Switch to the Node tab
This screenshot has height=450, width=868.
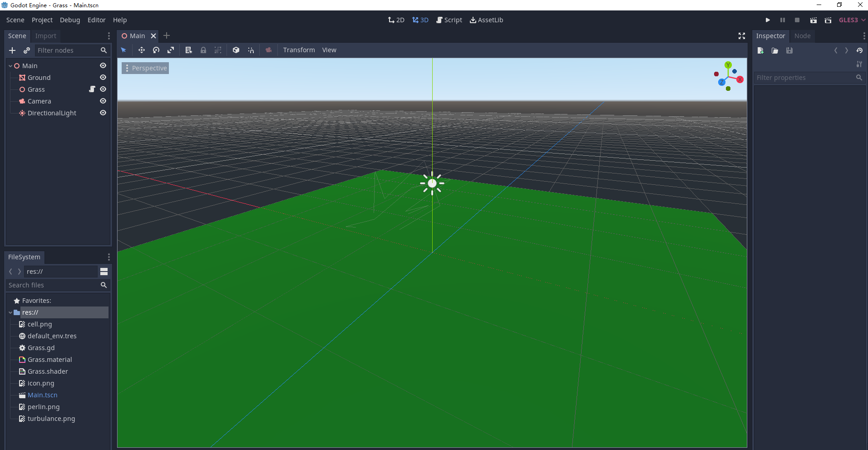click(x=802, y=36)
